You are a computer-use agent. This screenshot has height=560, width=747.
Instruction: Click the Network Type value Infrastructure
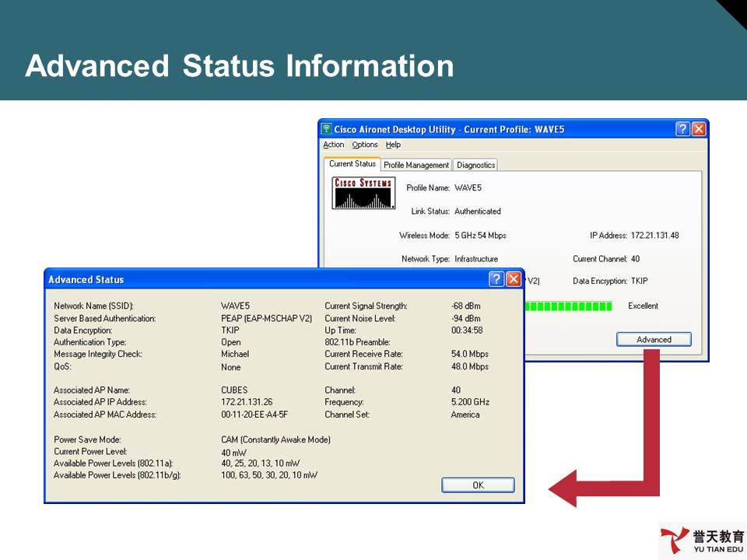point(476,259)
